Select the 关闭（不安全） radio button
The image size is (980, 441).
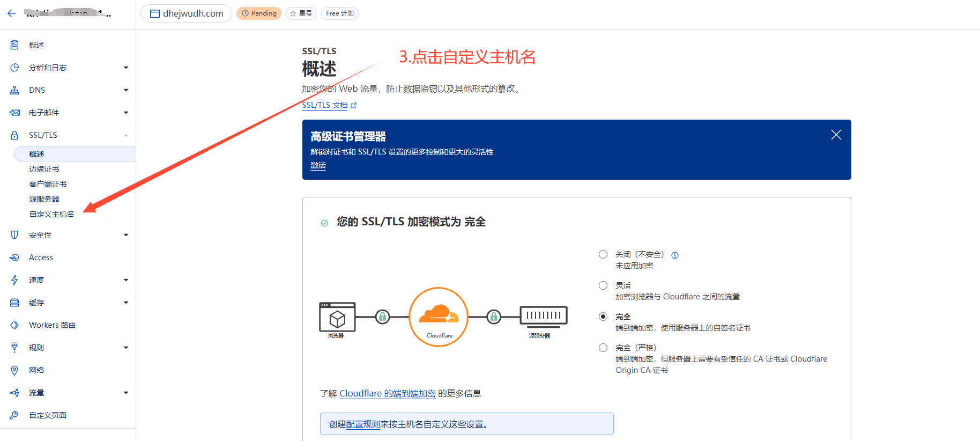click(x=603, y=254)
